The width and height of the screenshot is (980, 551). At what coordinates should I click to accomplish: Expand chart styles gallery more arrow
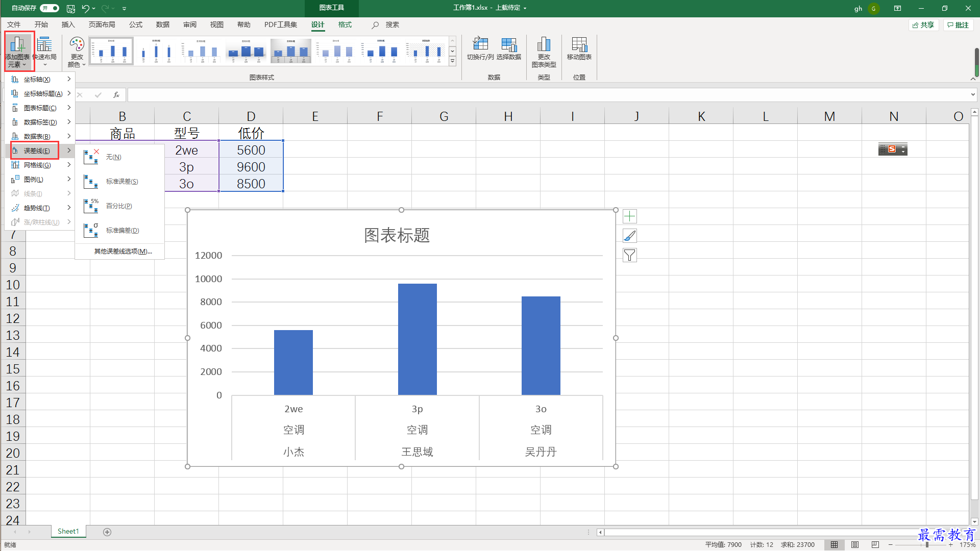click(x=452, y=61)
